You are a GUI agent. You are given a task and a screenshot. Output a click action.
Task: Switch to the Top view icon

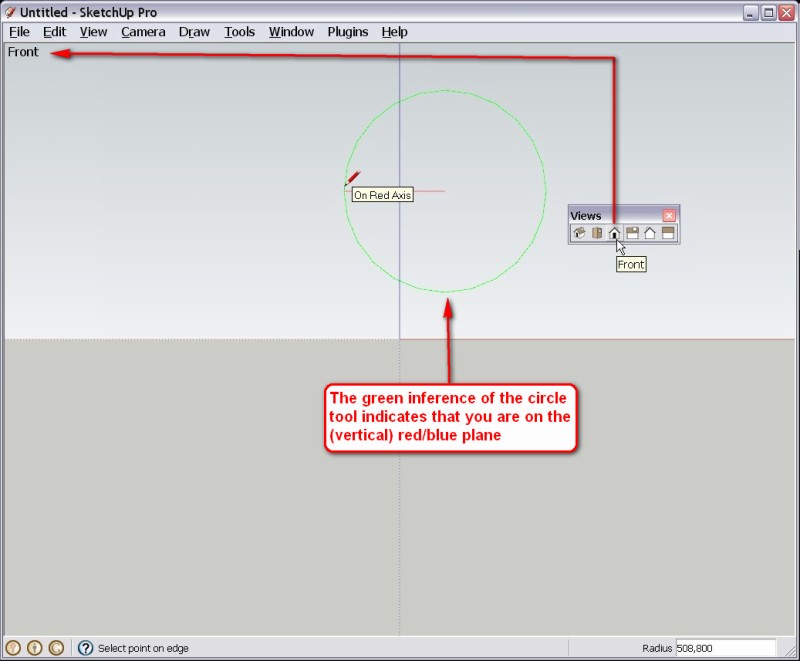[x=597, y=233]
